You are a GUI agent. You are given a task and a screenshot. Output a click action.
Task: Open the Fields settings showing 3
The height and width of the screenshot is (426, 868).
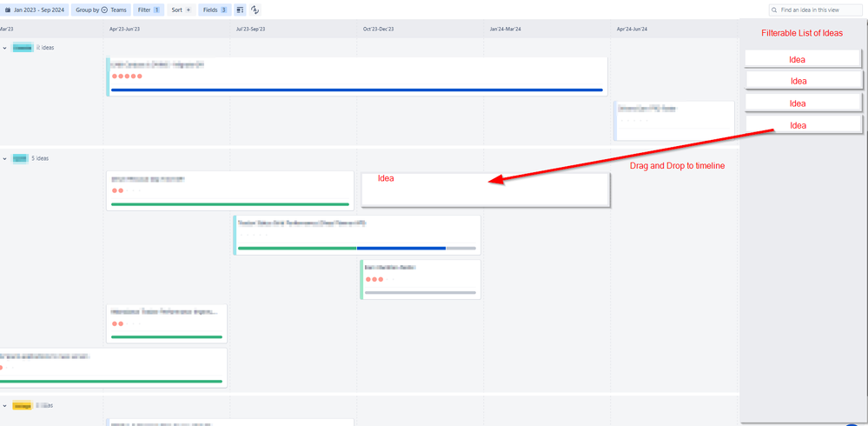(215, 10)
